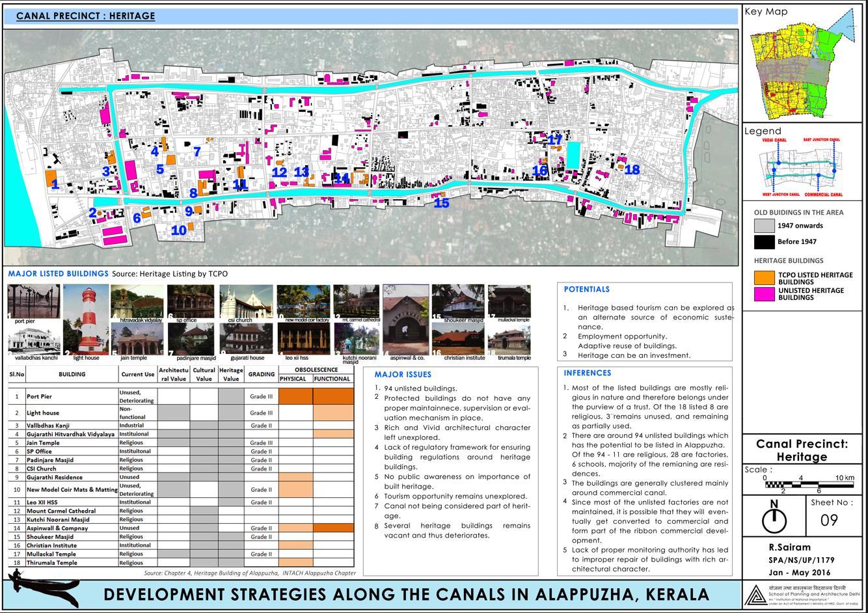Click the 'Source: Chapter 4' citation line
Viewport: 868px width, 613px height.
click(x=250, y=573)
